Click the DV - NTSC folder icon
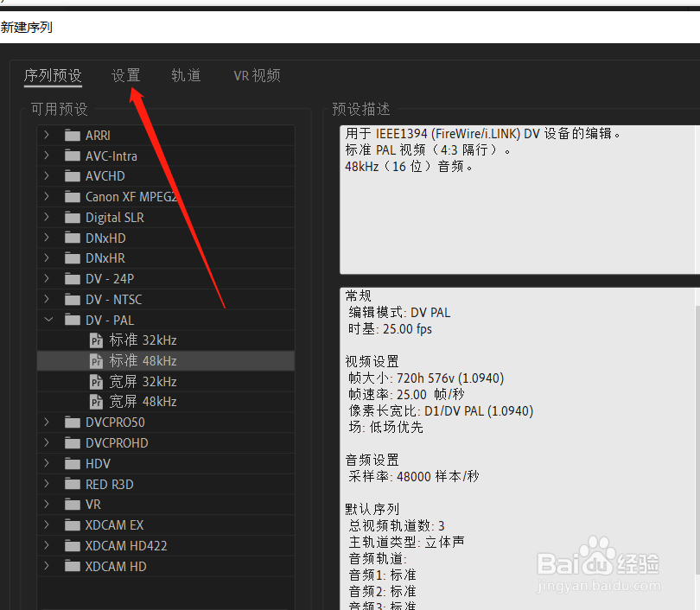This screenshot has width=700, height=610. (73, 300)
